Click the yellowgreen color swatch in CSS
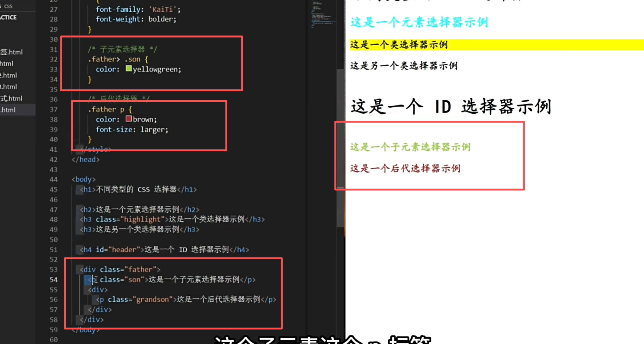 tap(129, 69)
